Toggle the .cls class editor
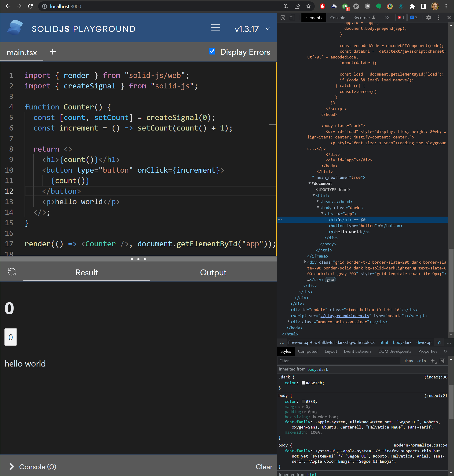 tap(421, 361)
